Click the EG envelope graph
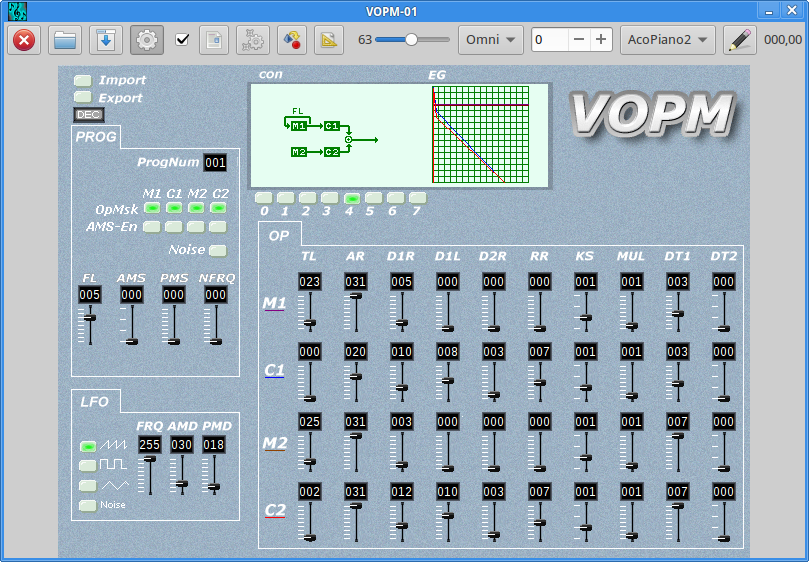The width and height of the screenshot is (809, 562). [481, 135]
